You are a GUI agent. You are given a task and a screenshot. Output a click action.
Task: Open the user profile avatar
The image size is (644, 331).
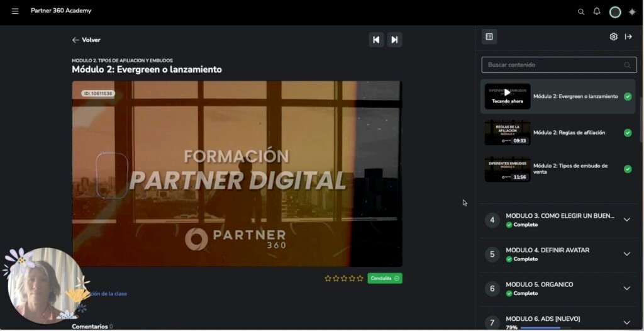[x=615, y=12]
